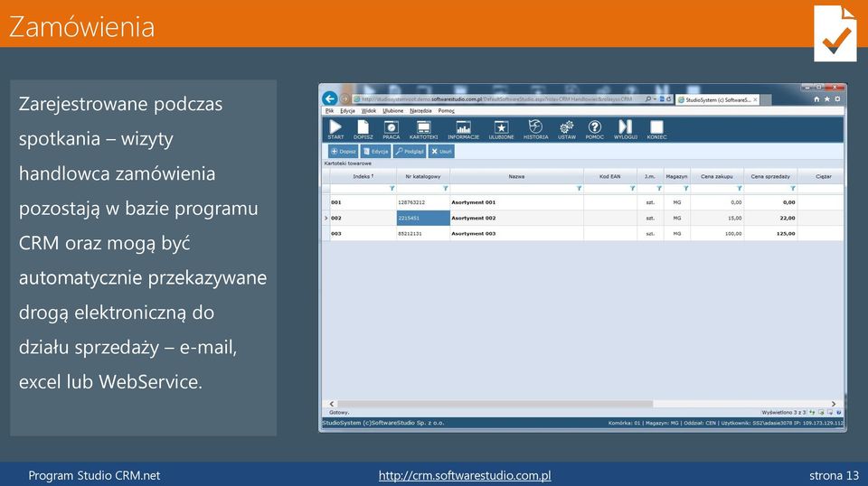Sort by the Cena sprzedaży column header
This screenshot has width=868, height=486.
[x=770, y=176]
